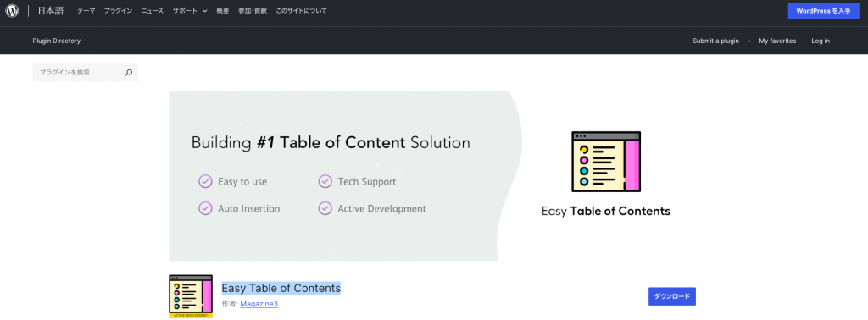Open the テーマ menu item
This screenshot has width=868, height=320.
click(86, 11)
